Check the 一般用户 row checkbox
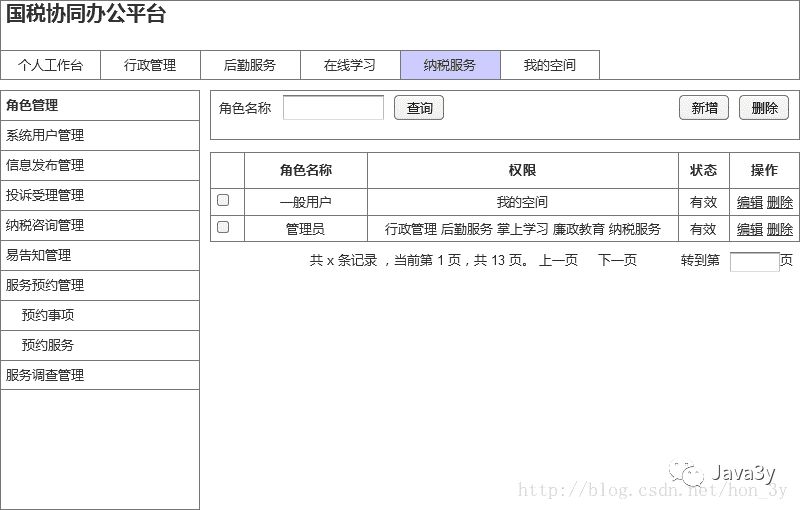 pyautogui.click(x=223, y=200)
